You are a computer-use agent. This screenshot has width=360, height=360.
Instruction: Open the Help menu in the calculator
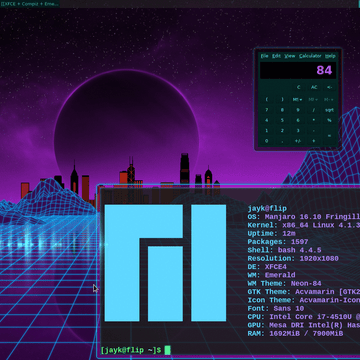click(330, 56)
